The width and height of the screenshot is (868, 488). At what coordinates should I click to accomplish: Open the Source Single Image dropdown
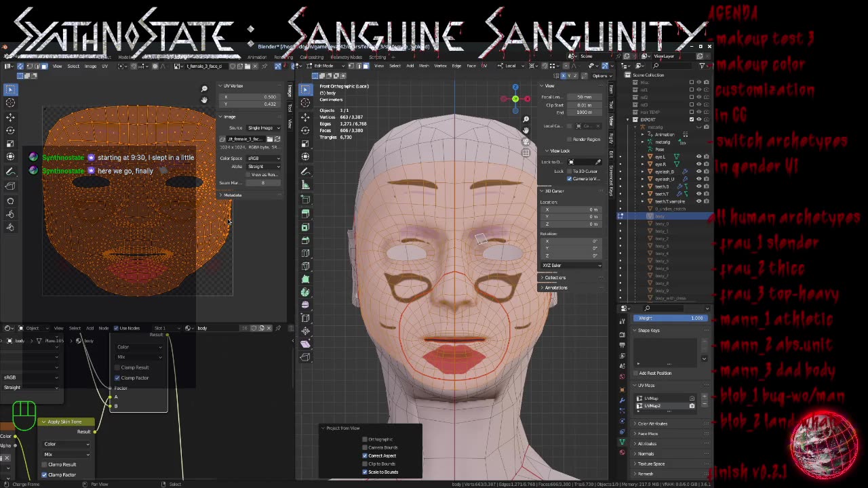coord(264,128)
